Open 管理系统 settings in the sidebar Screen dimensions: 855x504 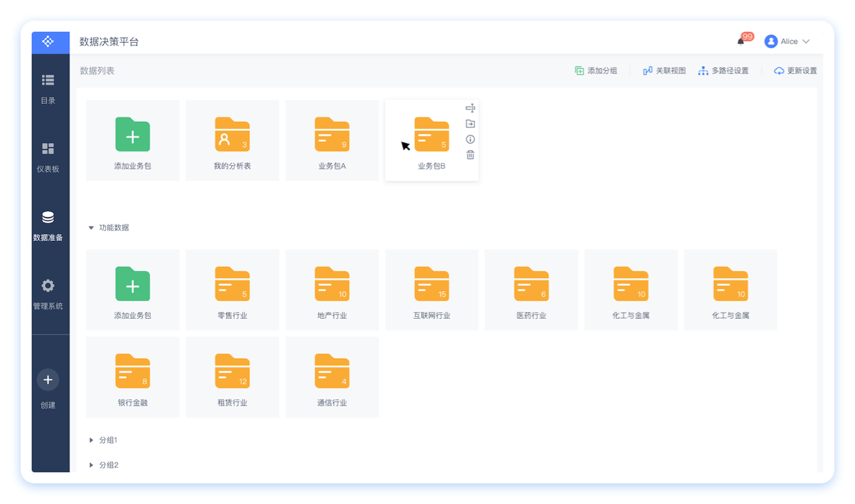(48, 293)
